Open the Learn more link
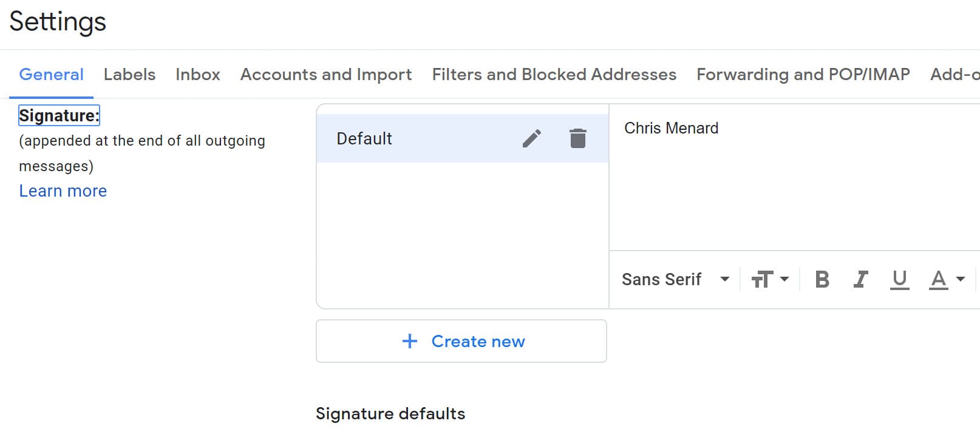Viewport: 980px width, 429px height. pos(63,191)
